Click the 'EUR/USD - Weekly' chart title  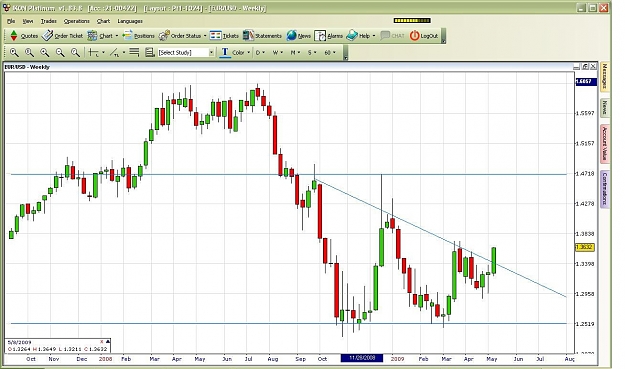pos(27,67)
